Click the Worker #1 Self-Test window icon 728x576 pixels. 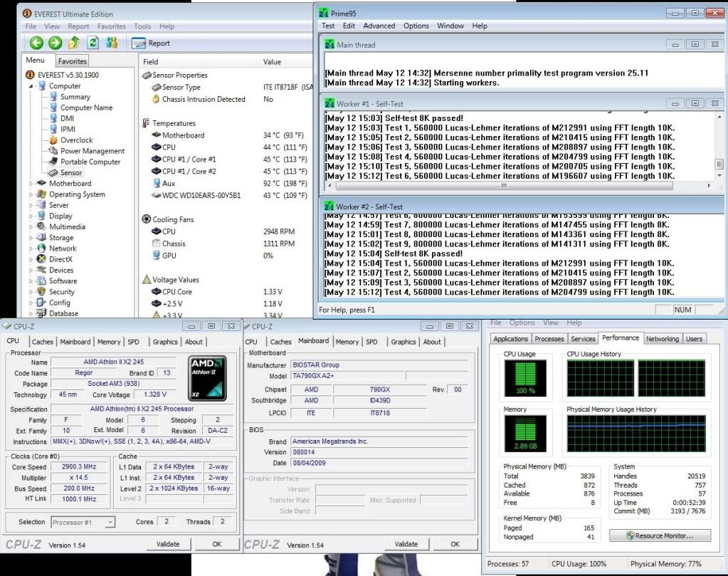point(329,103)
